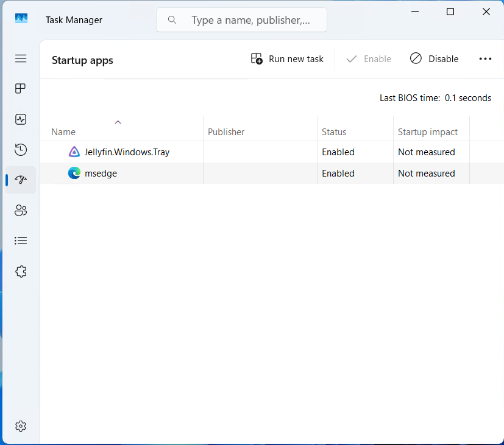Open the Details page icon
Screen dimensions: 504x445
click(21, 241)
